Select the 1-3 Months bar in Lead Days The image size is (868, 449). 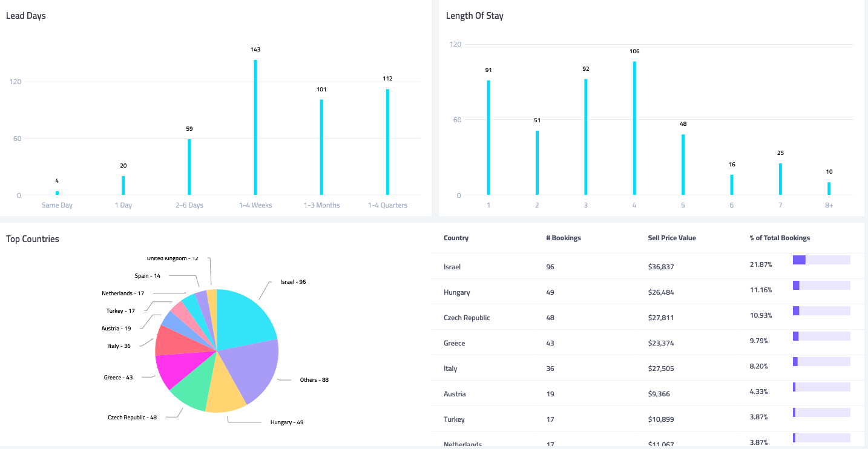click(321, 147)
